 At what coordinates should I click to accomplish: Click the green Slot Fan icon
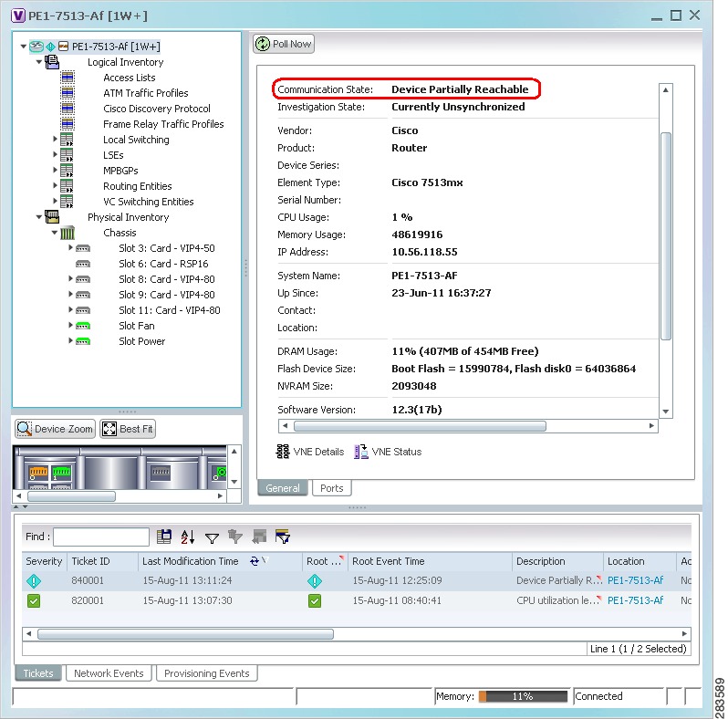(x=83, y=326)
